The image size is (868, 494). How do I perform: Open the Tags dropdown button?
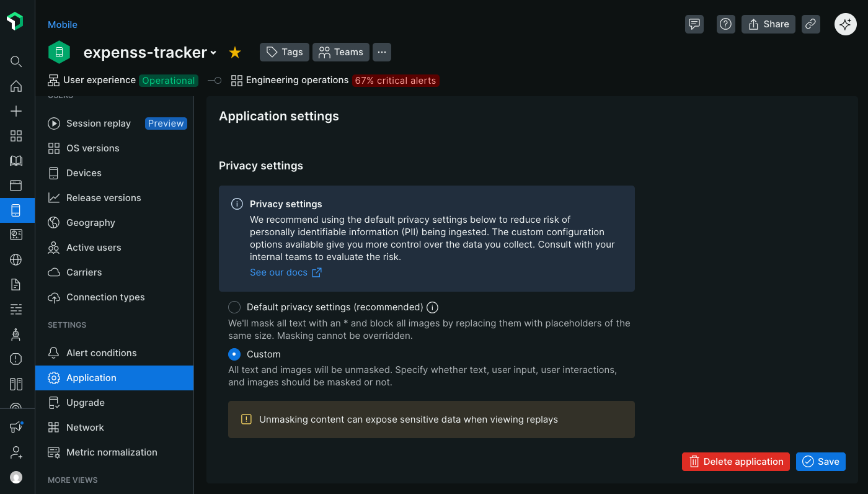285,52
